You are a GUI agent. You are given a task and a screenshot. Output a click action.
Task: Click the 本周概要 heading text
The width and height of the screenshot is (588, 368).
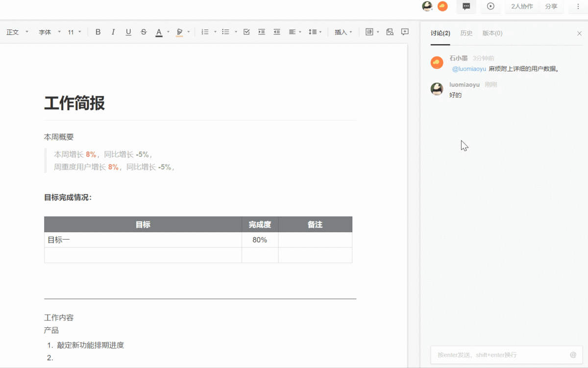coord(59,137)
